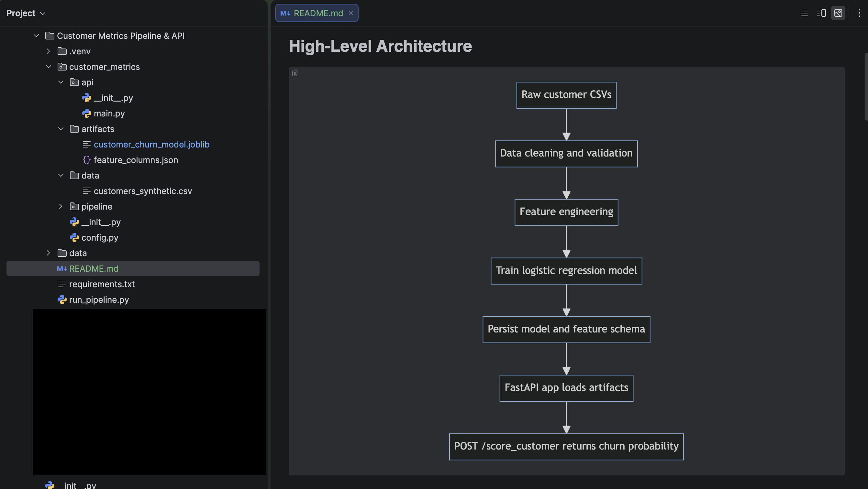Open main.py inside the api package

pyautogui.click(x=109, y=113)
